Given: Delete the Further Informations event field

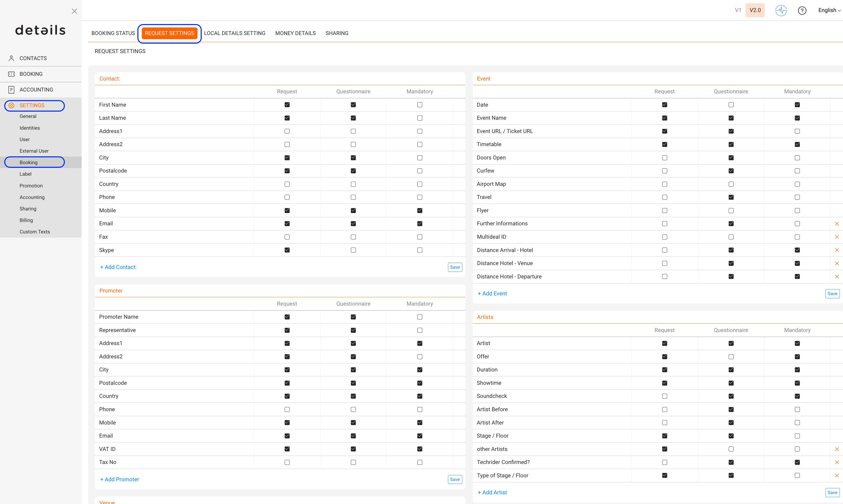Looking at the screenshot, I should point(836,224).
